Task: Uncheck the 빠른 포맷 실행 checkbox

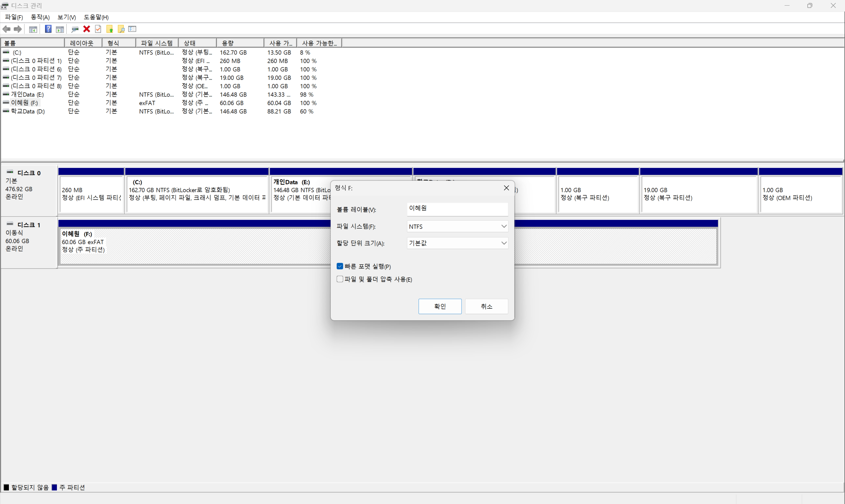Action: coord(340,266)
